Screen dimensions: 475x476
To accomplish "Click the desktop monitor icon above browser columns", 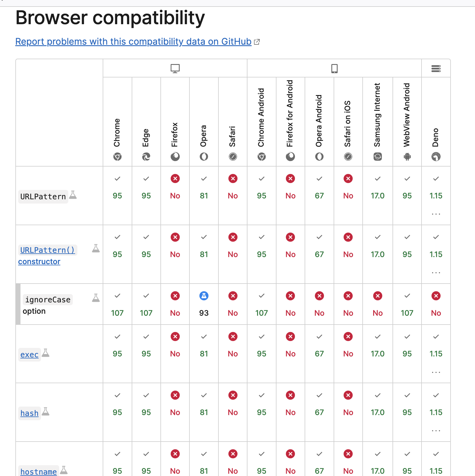I will [175, 68].
